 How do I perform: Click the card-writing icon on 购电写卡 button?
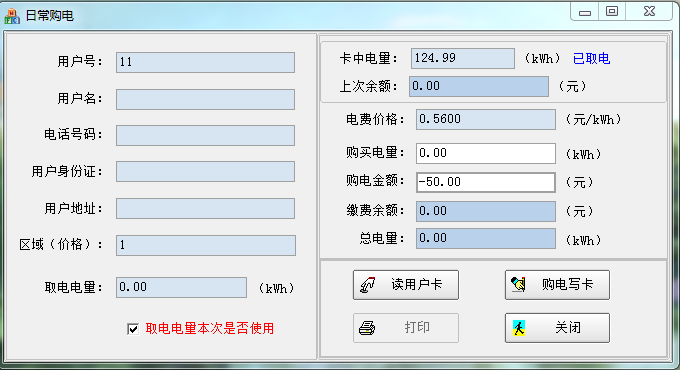pos(518,285)
